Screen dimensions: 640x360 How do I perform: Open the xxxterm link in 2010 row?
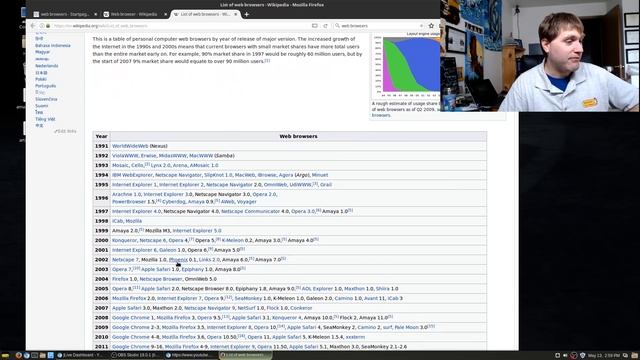356,337
